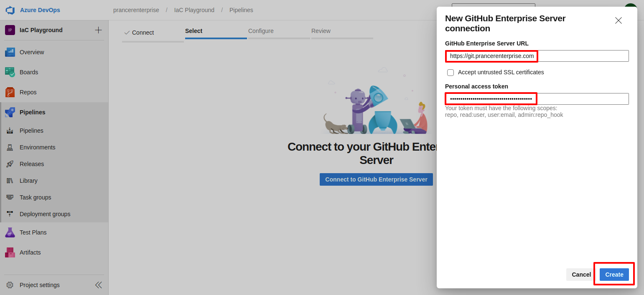The height and width of the screenshot is (295, 644).
Task: Select the Pipelines hub rocket icon
Action: (x=10, y=112)
